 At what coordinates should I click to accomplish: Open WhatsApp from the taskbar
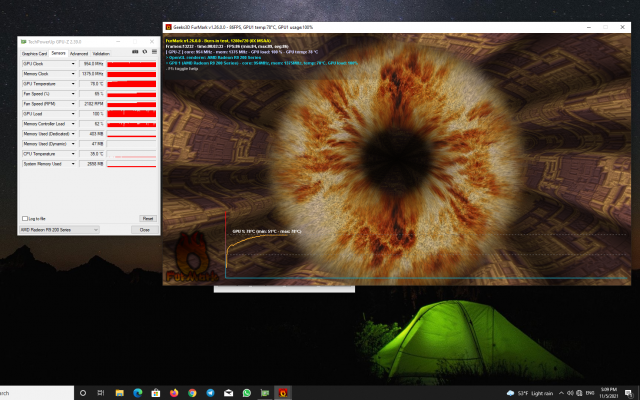(247, 393)
